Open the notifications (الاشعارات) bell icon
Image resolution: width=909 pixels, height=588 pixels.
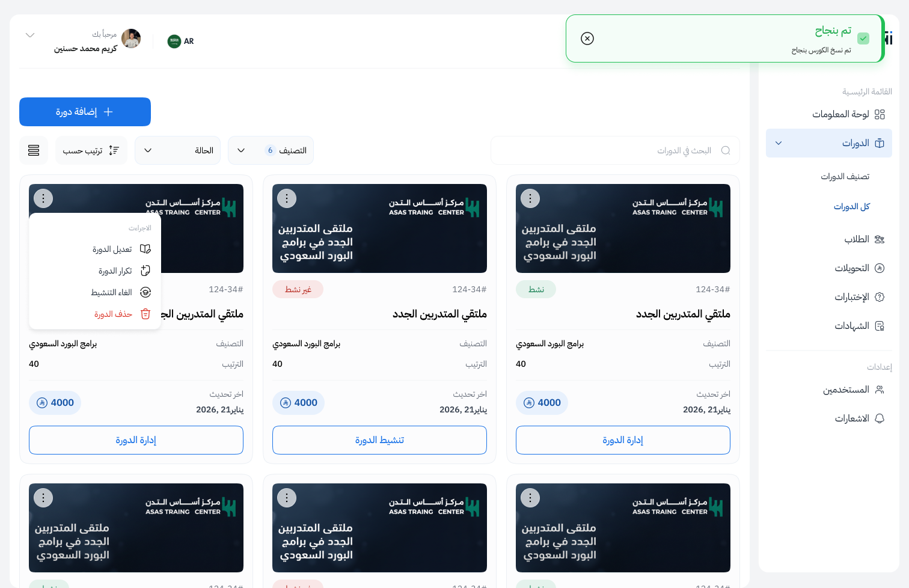880,418
